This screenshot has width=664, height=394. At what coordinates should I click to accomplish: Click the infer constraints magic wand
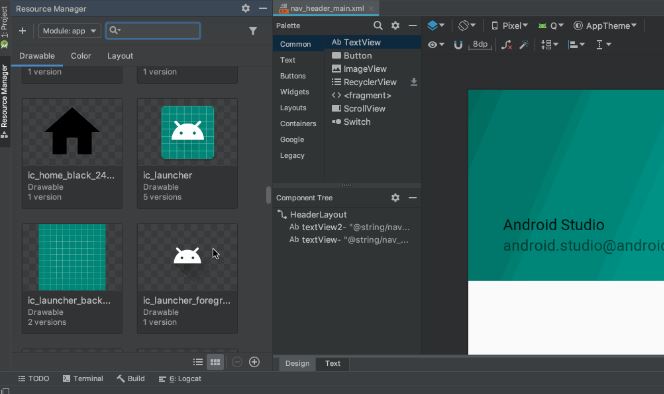pos(524,44)
